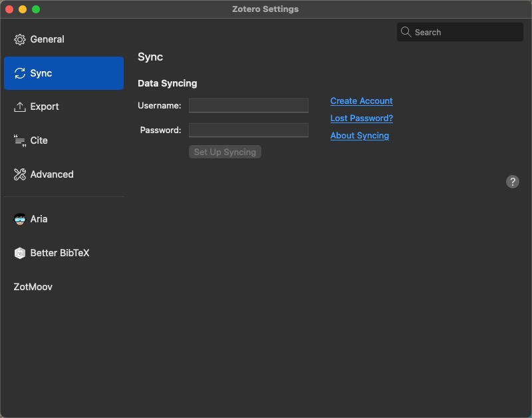Image resolution: width=532 pixels, height=418 pixels.
Task: Click the Sync arrows icon
Action: (x=20, y=73)
